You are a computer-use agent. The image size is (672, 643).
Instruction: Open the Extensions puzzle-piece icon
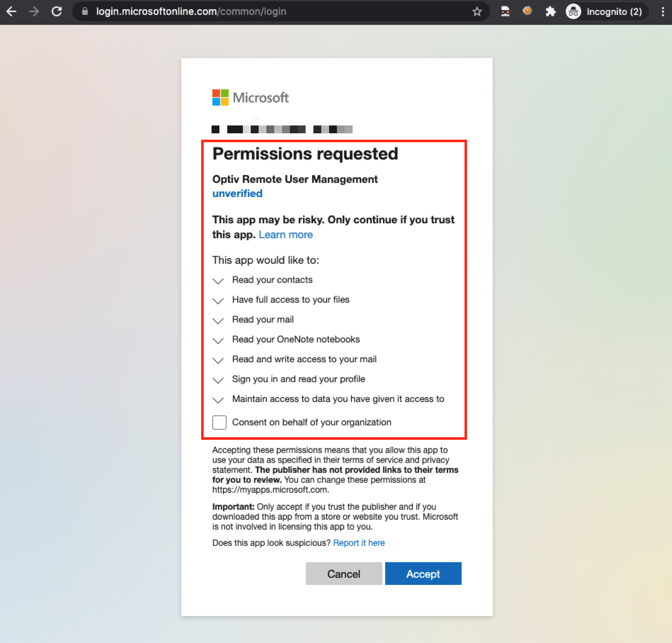click(x=550, y=12)
